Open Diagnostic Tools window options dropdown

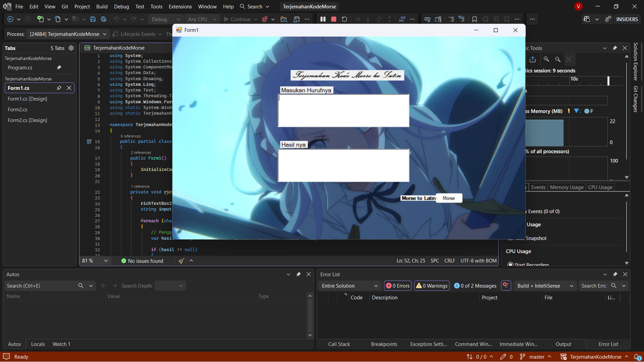tap(605, 48)
